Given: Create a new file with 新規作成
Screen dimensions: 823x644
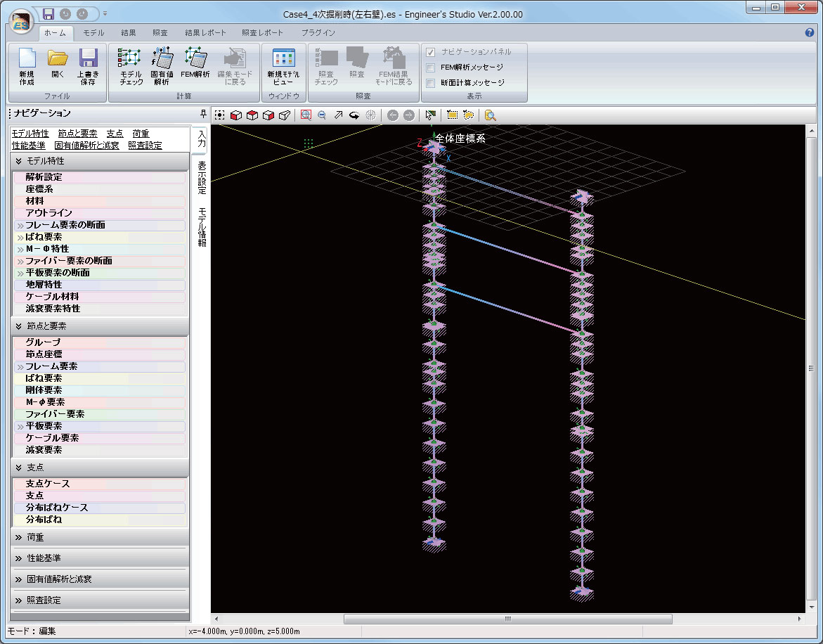Looking at the screenshot, I should 27,66.
